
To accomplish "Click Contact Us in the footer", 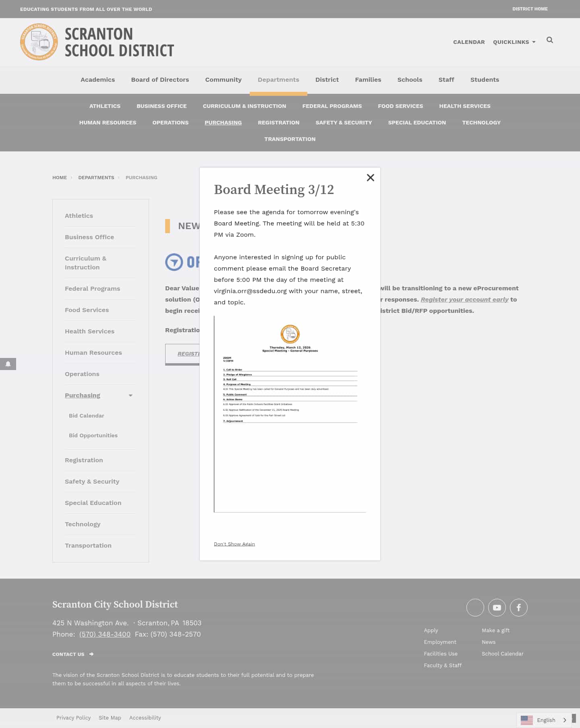I will point(68,654).
